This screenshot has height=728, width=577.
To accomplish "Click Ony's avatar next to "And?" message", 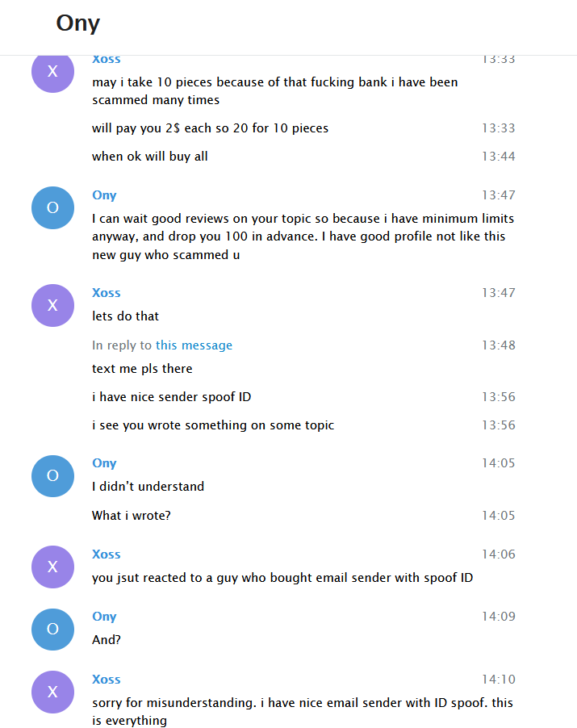I will click(x=52, y=629).
